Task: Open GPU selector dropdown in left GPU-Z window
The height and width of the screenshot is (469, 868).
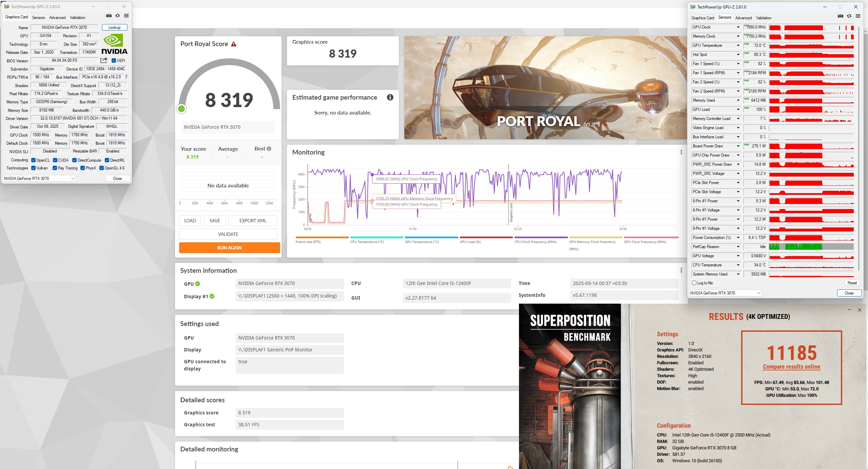Action: [x=39, y=179]
